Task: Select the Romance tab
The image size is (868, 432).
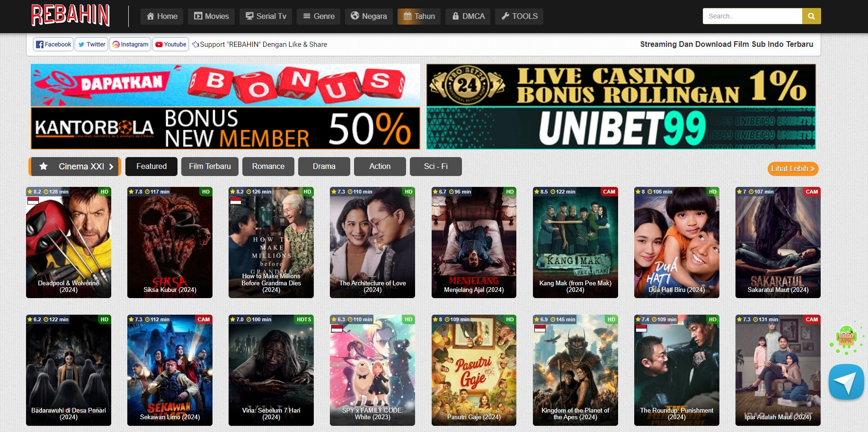Action: coord(268,167)
